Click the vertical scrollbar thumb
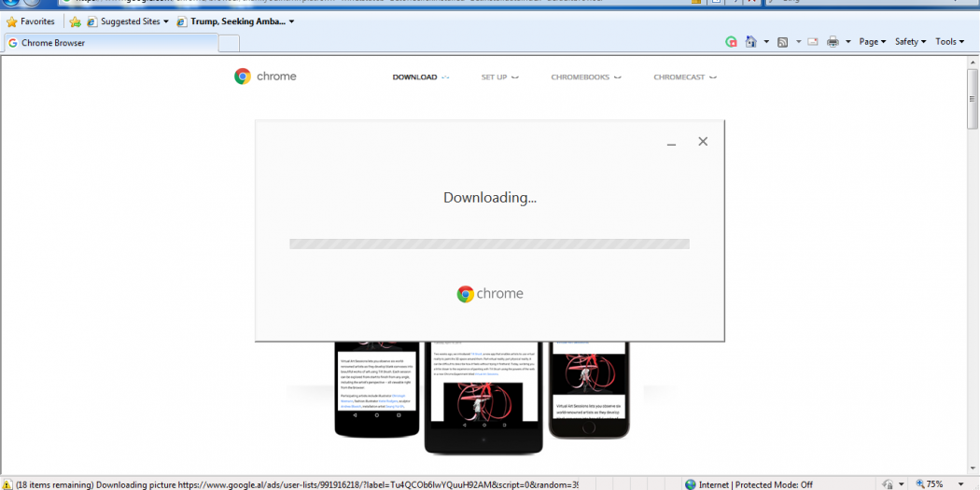The height and width of the screenshot is (490, 980). [x=973, y=99]
